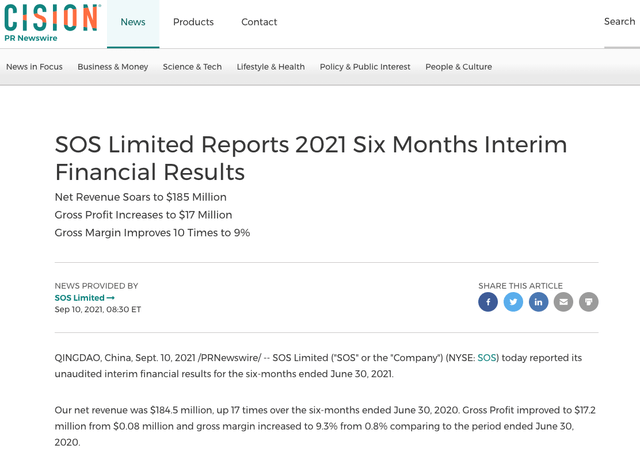Share article on Facebook icon
Screen dimensions: 640x460
tap(488, 302)
